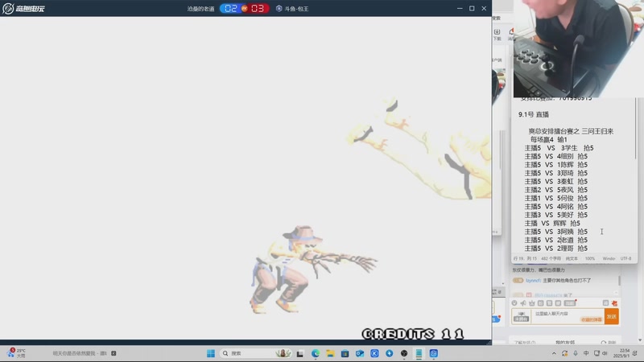Click Notepad line 主播3 VS 5美好 抢5

click(x=555, y=215)
